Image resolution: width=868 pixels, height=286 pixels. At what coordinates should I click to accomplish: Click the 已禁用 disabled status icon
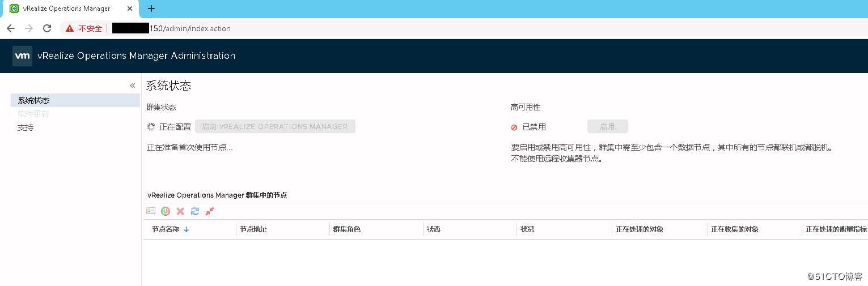tap(514, 127)
